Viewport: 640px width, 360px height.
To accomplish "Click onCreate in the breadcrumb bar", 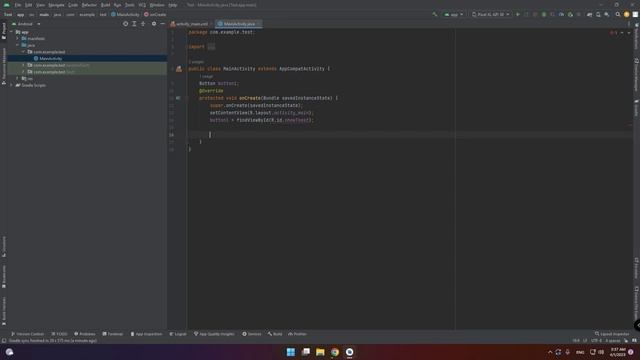I will point(155,14).
